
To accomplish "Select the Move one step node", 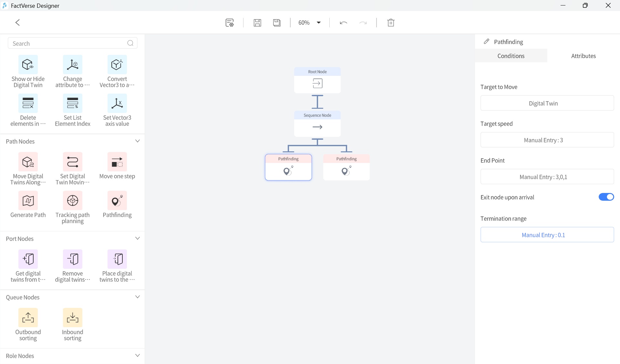I will [117, 167].
